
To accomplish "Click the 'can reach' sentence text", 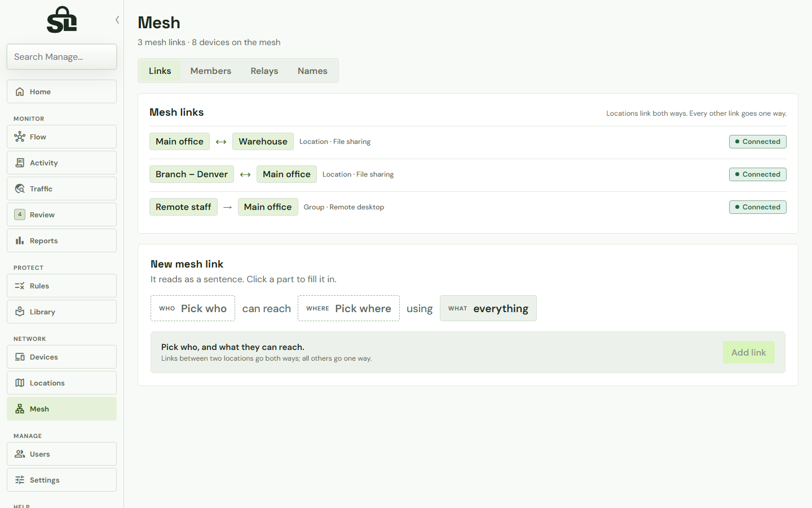I will (x=267, y=309).
